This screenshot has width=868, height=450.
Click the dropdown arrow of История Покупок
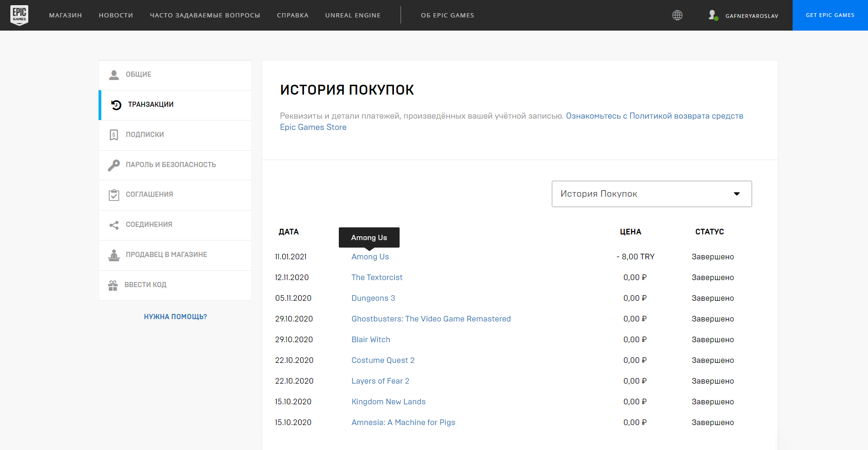737,194
